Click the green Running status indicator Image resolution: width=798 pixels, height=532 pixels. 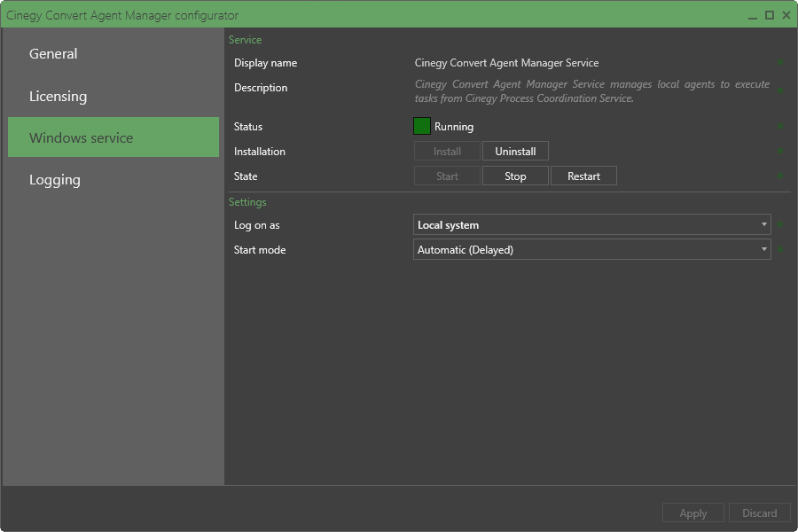click(422, 126)
